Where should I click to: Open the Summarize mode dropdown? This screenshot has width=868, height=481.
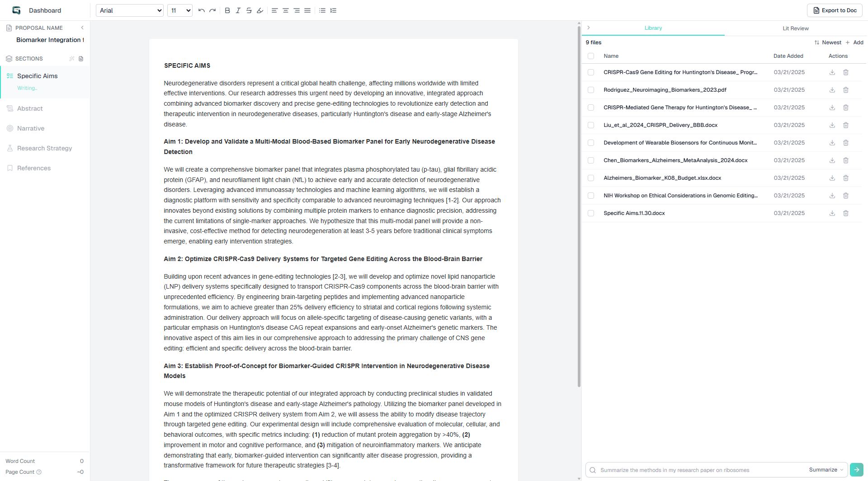coord(826,470)
